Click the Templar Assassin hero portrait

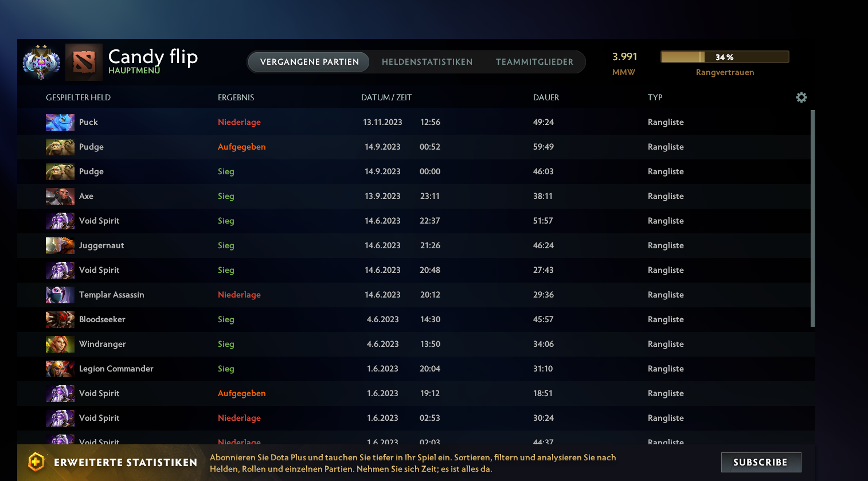60,294
